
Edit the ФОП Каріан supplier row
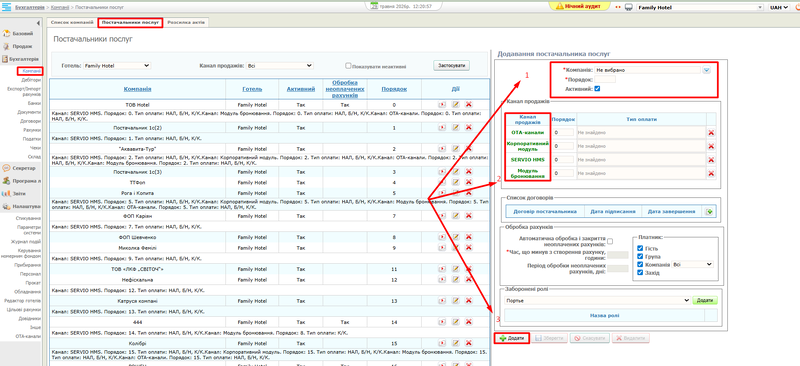456,216
